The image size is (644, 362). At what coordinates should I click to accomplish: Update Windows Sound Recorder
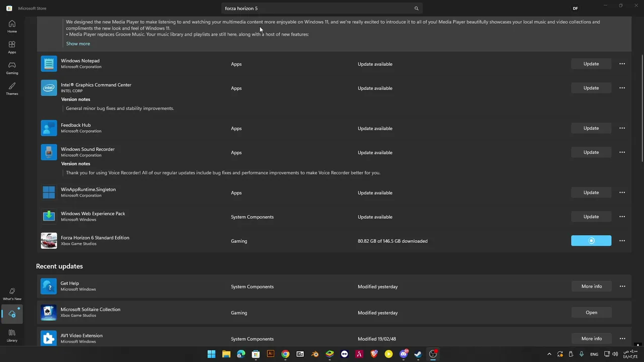coord(591,152)
